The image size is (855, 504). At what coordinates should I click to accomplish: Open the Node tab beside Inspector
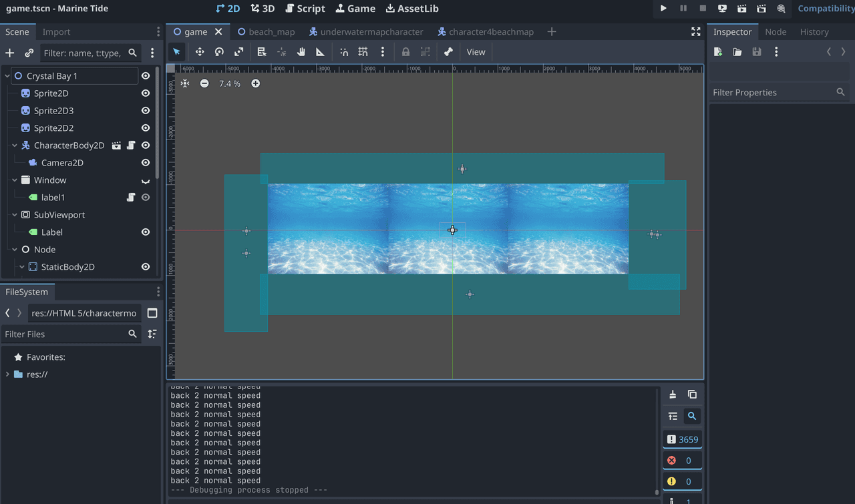776,32
